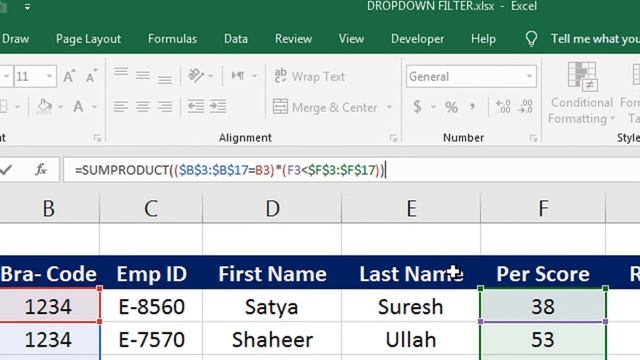Screen dimensions: 640x360
Task: Select column D header
Action: point(272,208)
